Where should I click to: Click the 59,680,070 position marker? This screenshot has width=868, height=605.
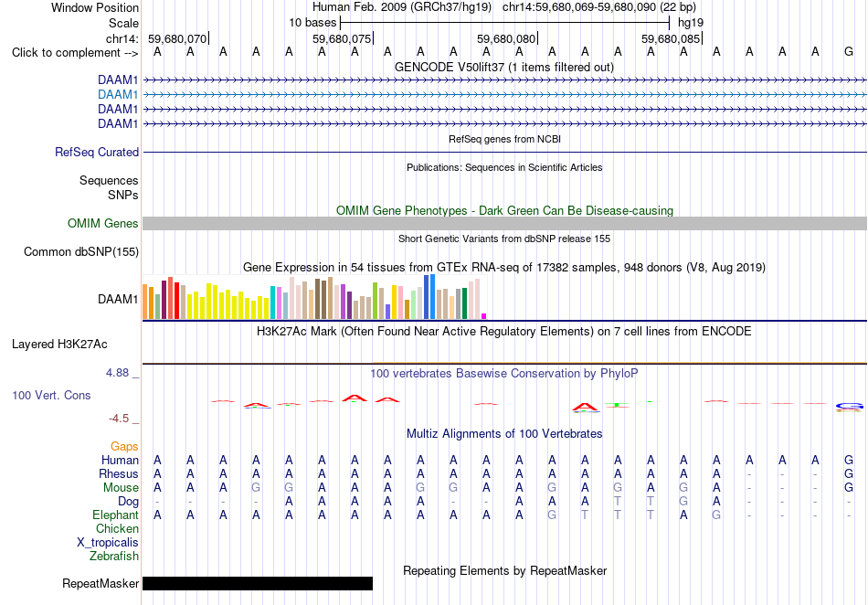[177, 38]
